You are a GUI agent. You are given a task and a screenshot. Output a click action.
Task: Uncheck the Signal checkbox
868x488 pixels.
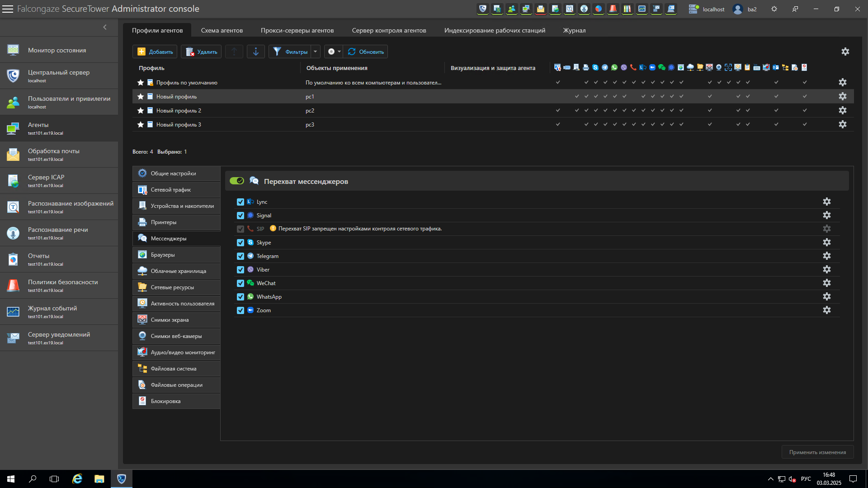(x=241, y=216)
